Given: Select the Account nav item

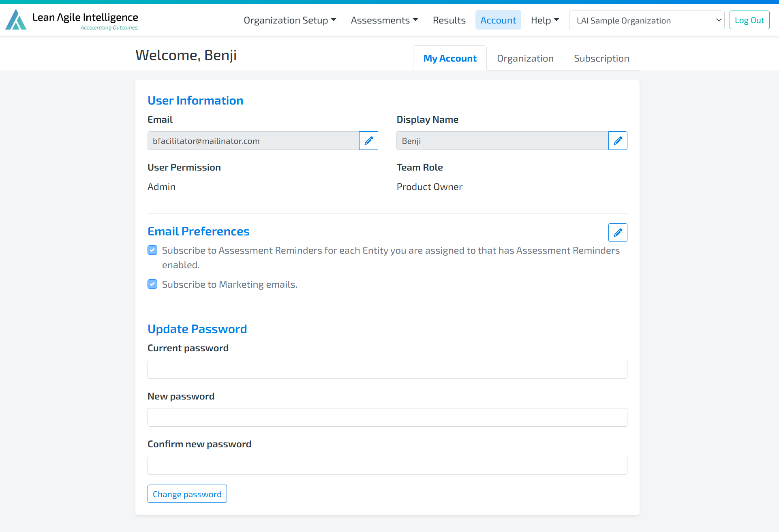Looking at the screenshot, I should pyautogui.click(x=498, y=20).
